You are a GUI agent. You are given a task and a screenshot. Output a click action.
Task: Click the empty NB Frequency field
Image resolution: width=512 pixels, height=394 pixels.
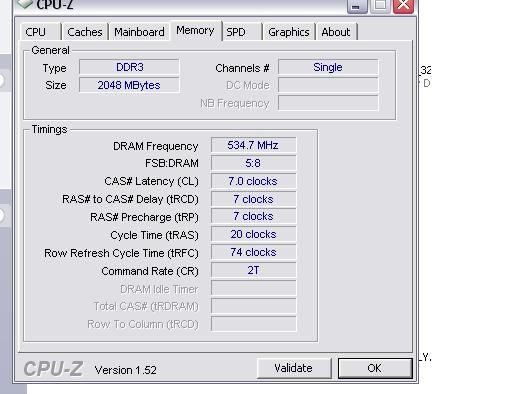coord(328,103)
